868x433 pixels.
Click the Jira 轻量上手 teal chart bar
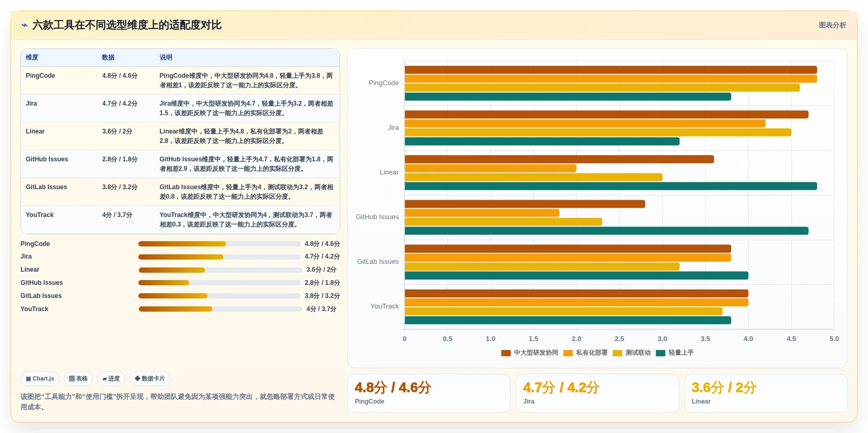[542, 141]
